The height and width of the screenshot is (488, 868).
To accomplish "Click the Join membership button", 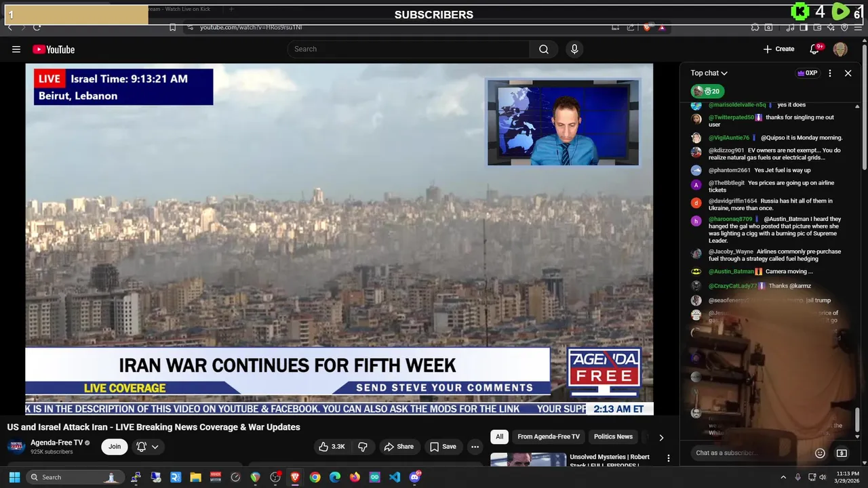I will pos(115,447).
